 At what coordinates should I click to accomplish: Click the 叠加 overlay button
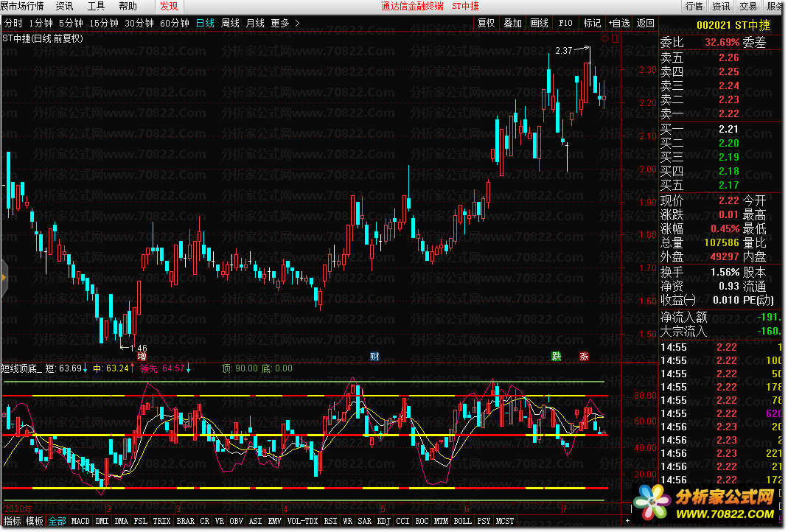click(512, 23)
